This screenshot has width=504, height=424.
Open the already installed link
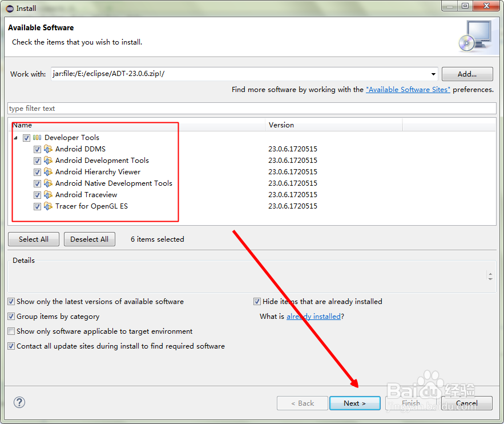pyautogui.click(x=313, y=316)
